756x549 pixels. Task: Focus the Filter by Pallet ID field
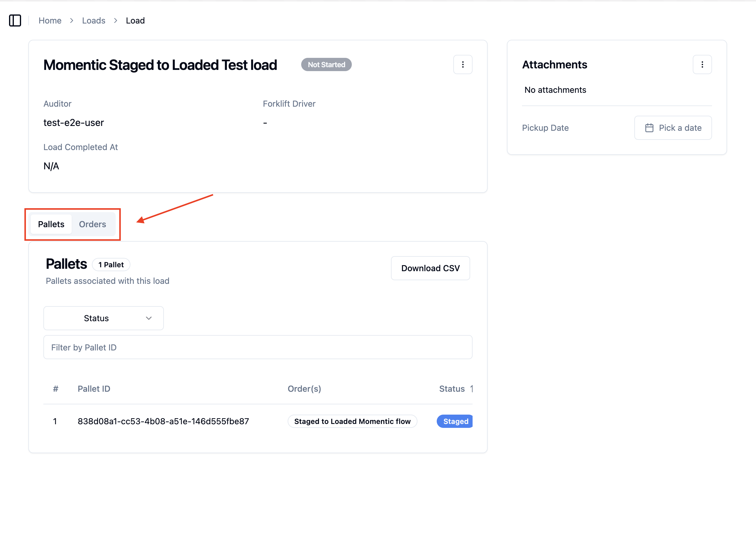coord(258,347)
